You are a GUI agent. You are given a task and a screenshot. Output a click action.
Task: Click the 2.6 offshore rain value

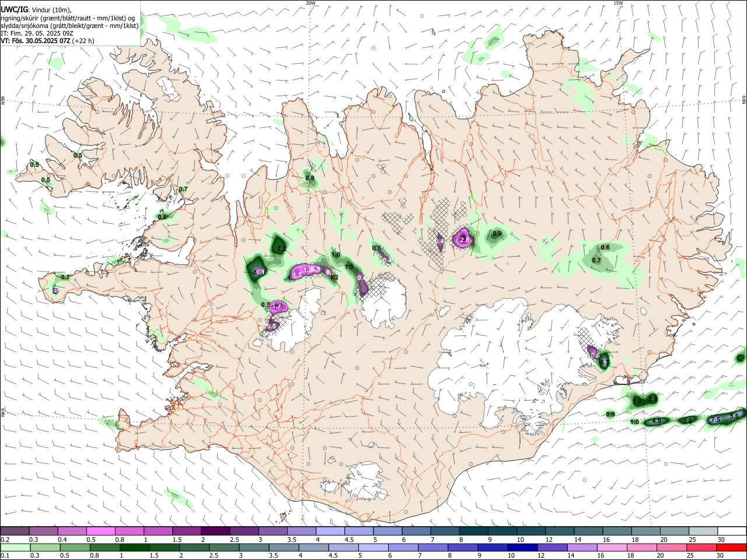tap(652, 398)
